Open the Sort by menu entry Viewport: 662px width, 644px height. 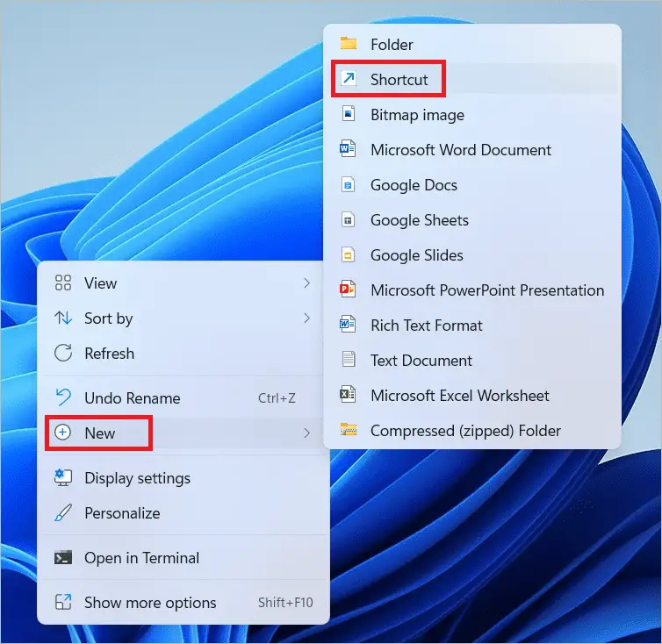click(x=183, y=318)
